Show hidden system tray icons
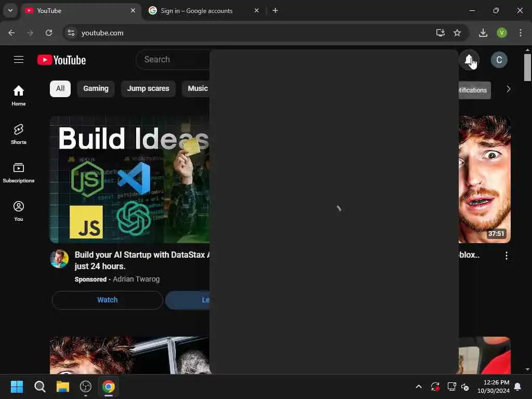532x399 pixels. 419,387
